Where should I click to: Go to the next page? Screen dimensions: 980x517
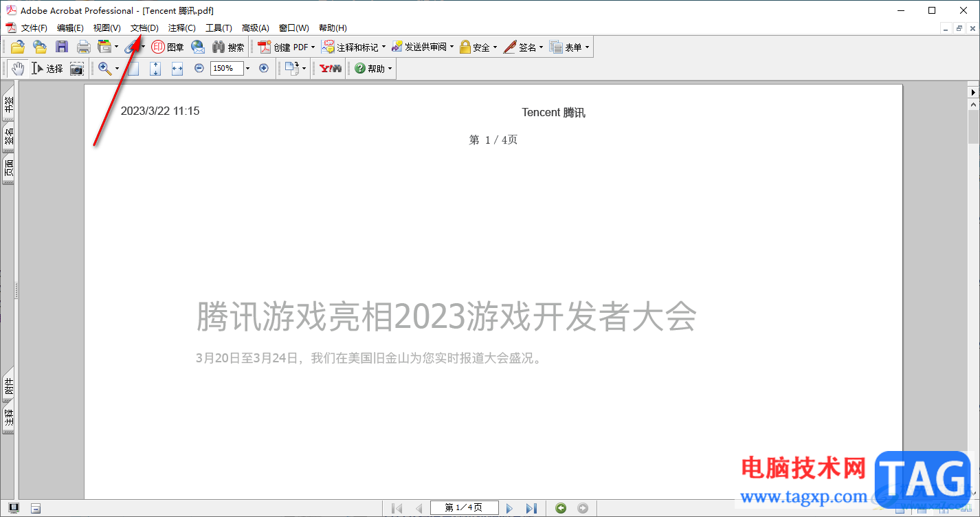tap(509, 508)
